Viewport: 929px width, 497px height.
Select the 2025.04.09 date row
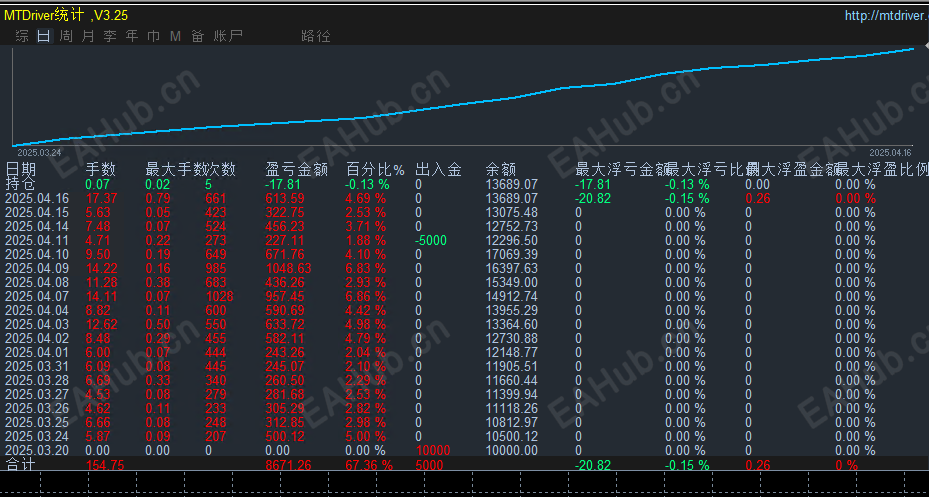pos(37,268)
